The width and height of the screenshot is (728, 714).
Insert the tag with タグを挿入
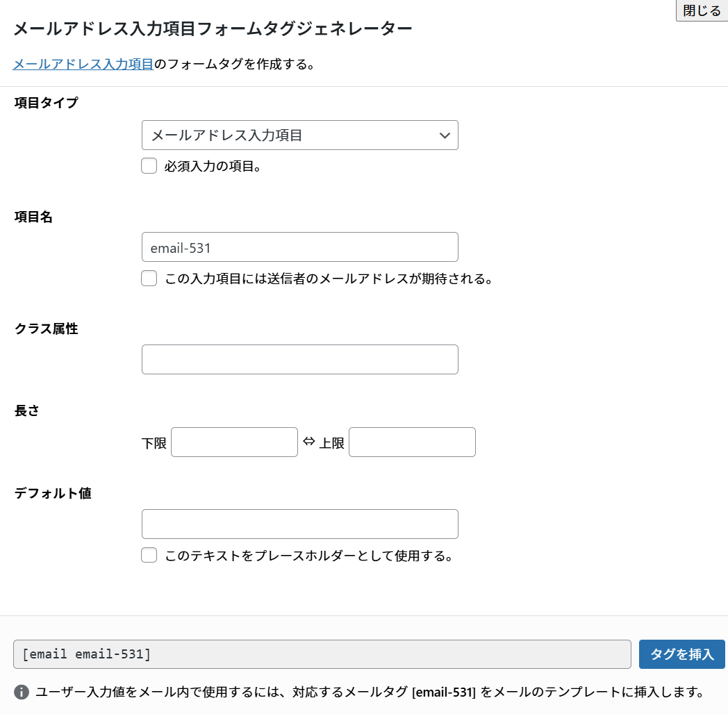(x=681, y=654)
